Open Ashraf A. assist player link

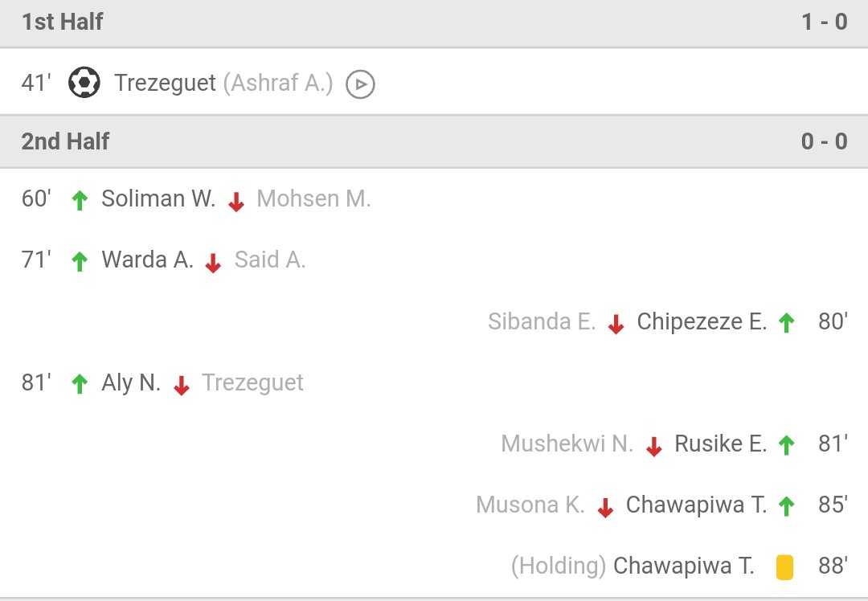[278, 83]
